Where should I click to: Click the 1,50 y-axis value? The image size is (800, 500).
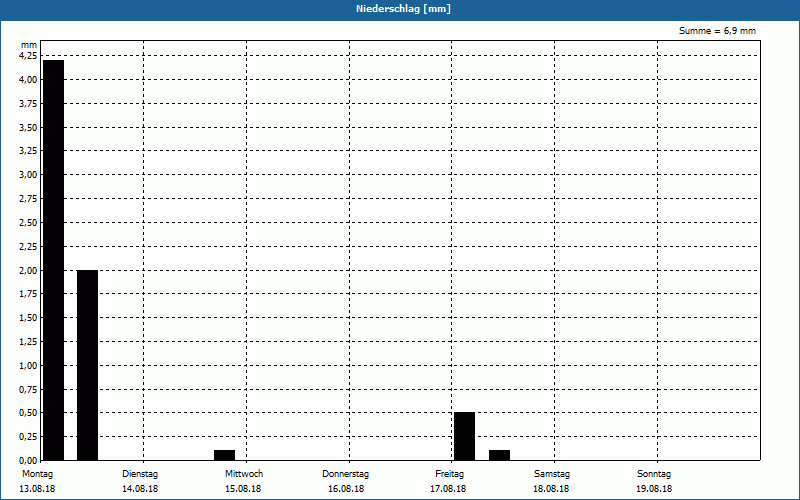coord(28,318)
